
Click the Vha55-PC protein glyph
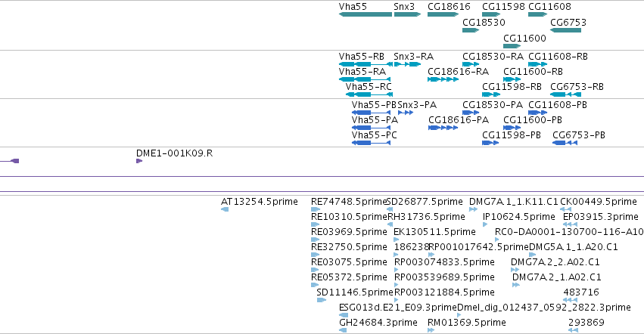click(372, 143)
